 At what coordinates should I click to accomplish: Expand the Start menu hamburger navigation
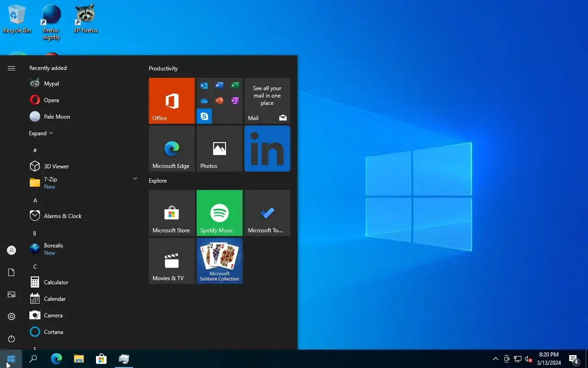point(11,68)
